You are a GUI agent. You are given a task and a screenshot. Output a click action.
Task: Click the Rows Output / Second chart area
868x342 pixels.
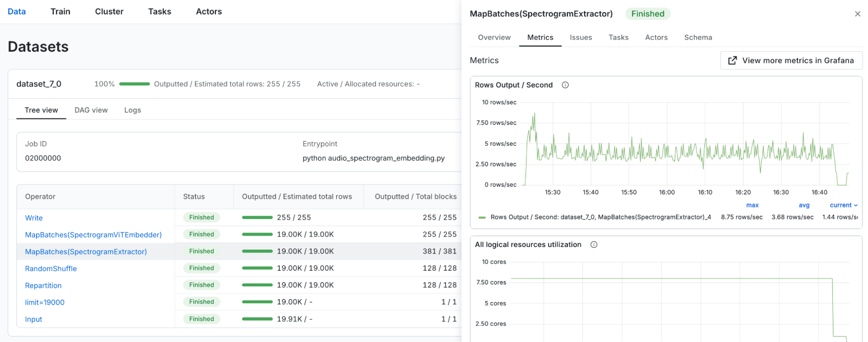[685, 144]
